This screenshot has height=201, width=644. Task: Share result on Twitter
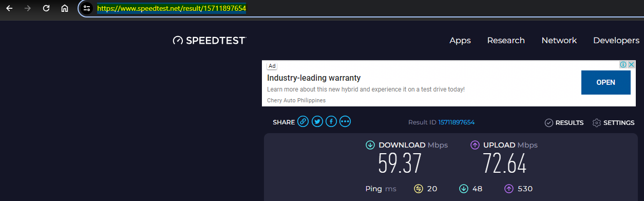coord(317,122)
